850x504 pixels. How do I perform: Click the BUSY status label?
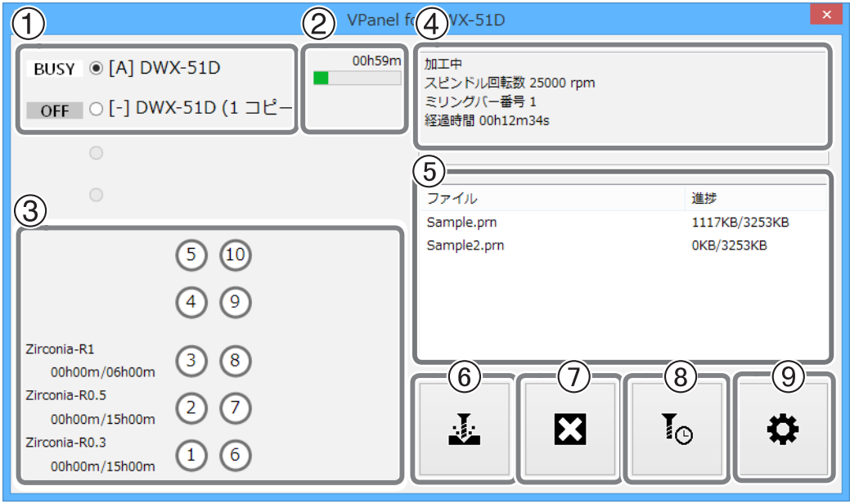click(x=54, y=69)
